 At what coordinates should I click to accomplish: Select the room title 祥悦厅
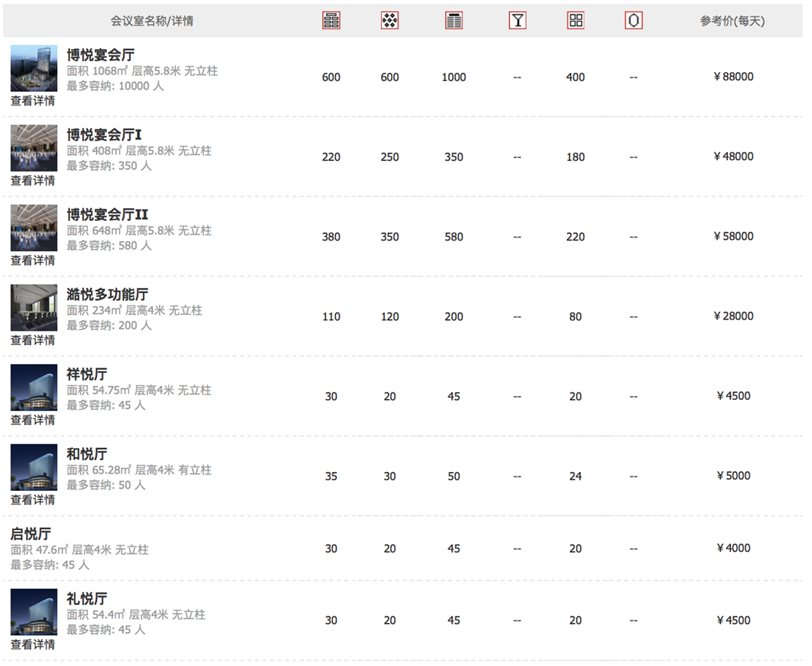(x=86, y=374)
